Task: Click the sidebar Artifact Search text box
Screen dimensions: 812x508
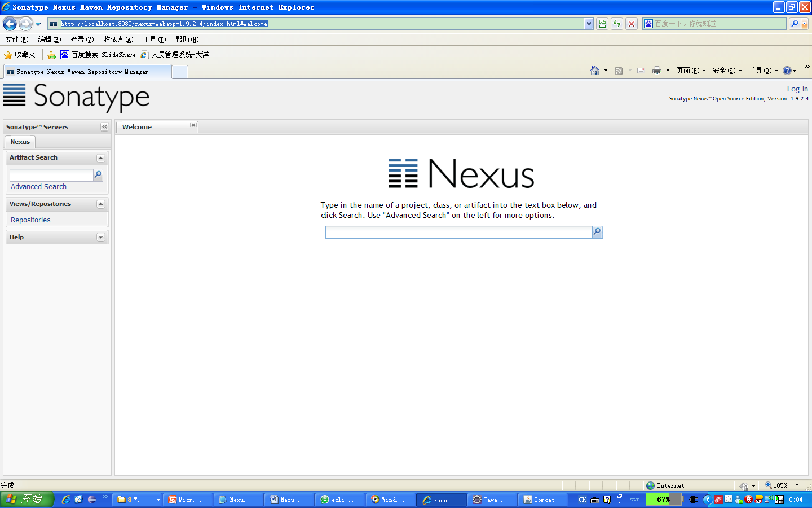Action: [x=51, y=175]
